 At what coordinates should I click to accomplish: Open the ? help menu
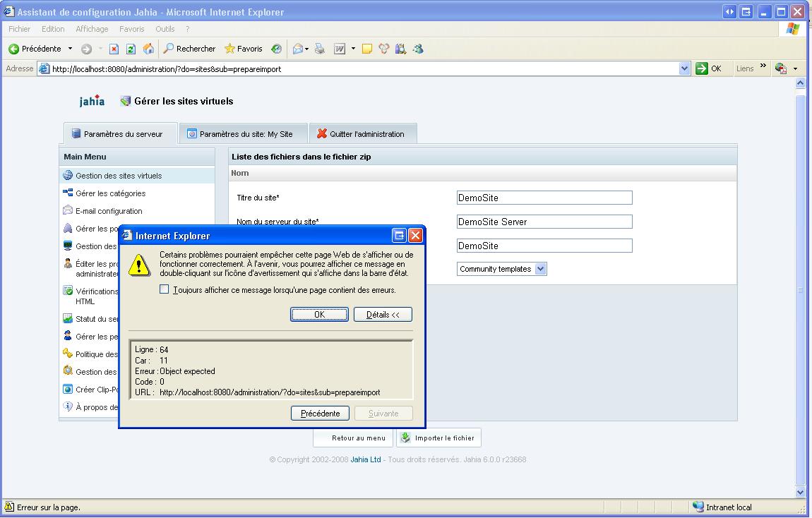point(187,29)
